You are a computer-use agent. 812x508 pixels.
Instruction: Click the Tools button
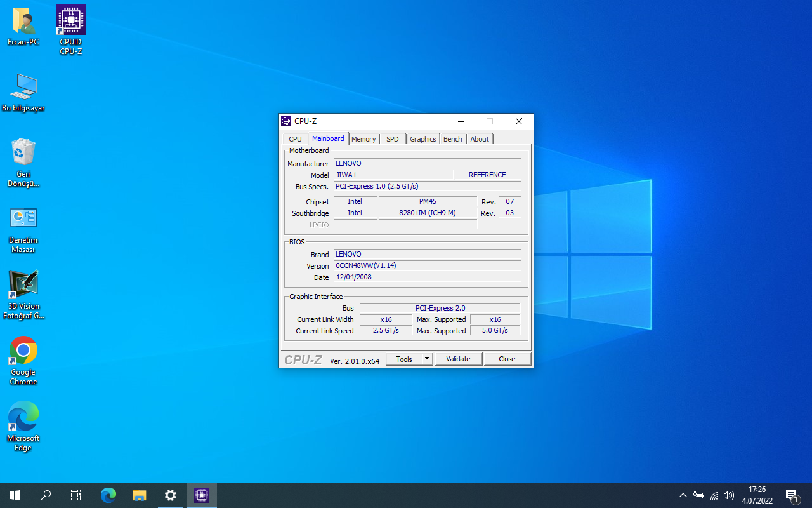click(x=404, y=359)
